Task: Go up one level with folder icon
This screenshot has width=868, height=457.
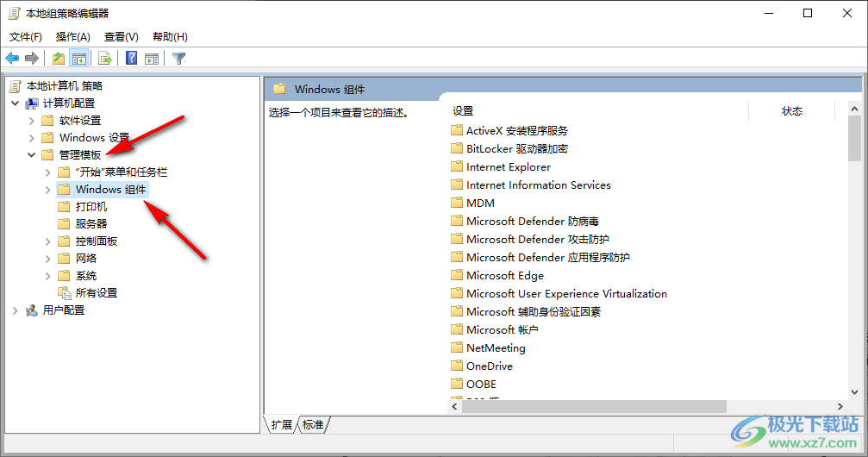Action: [59, 59]
